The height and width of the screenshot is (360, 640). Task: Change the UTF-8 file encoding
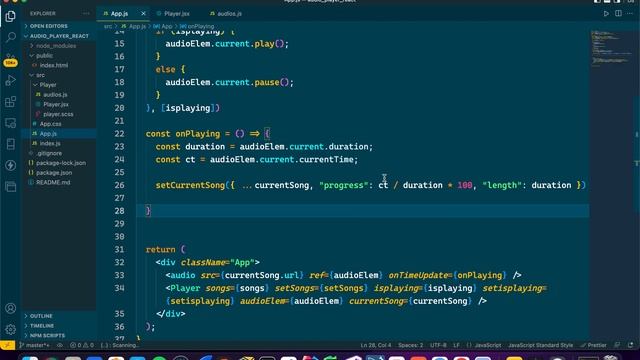tap(438, 345)
